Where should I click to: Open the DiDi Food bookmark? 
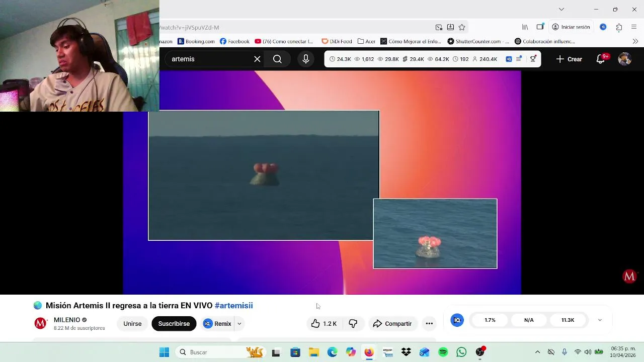coord(337,41)
